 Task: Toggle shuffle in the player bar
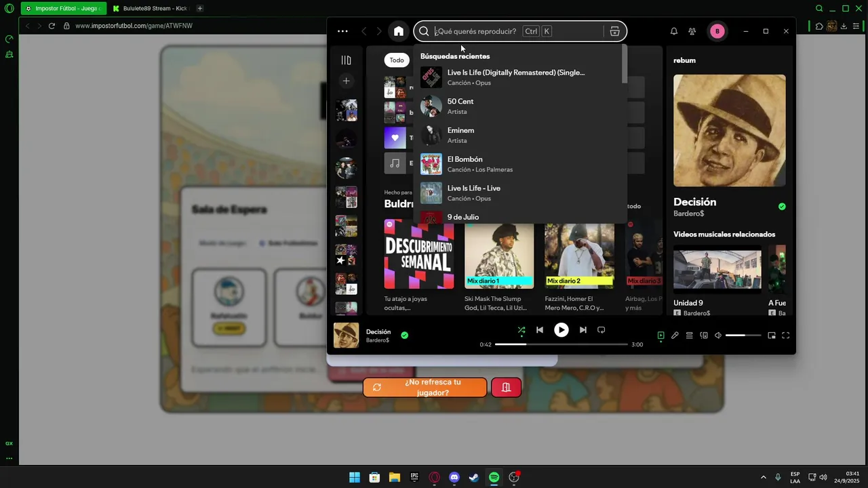click(521, 330)
